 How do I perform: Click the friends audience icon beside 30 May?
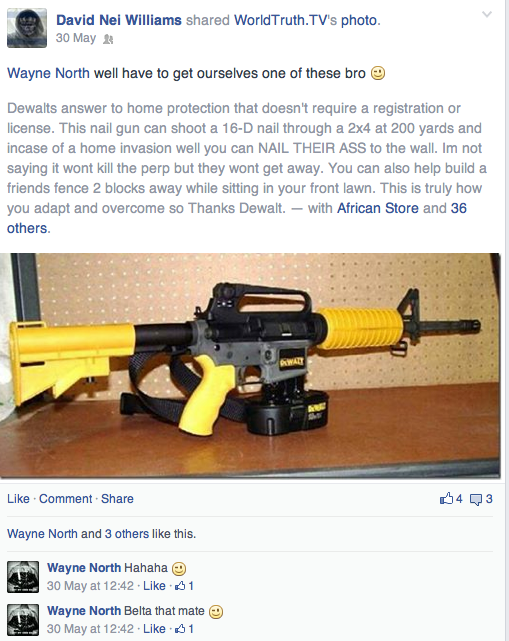tap(108, 39)
